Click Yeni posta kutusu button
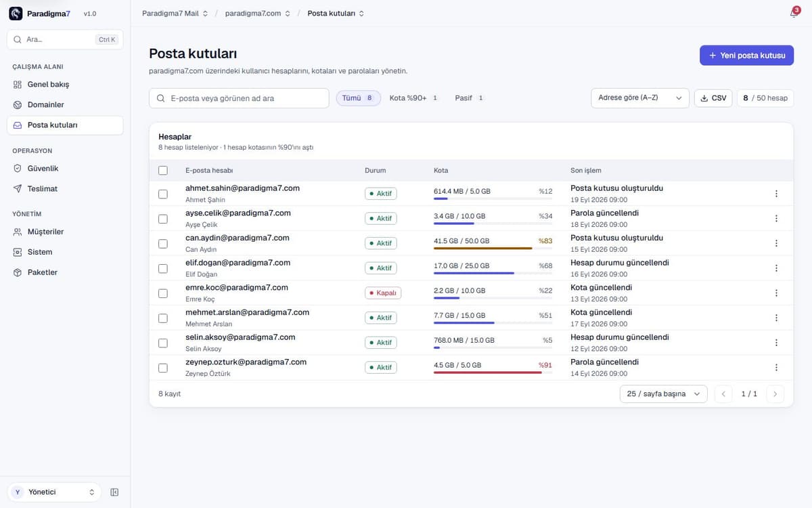The height and width of the screenshot is (508, 812). pos(746,56)
